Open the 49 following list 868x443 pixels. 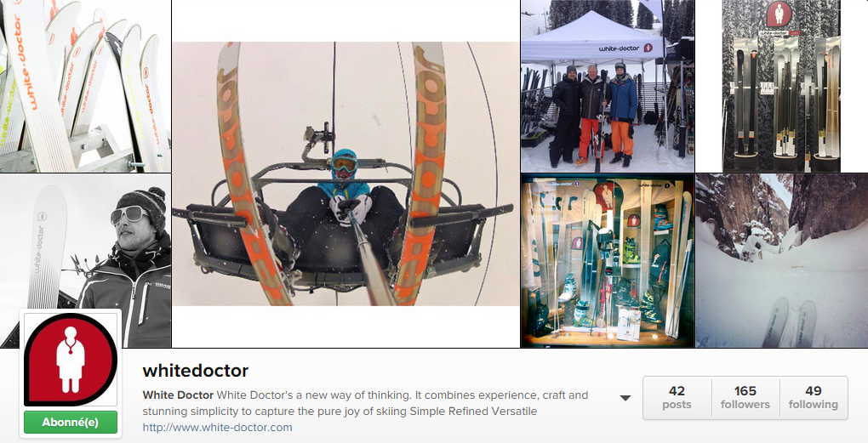pyautogui.click(x=814, y=398)
